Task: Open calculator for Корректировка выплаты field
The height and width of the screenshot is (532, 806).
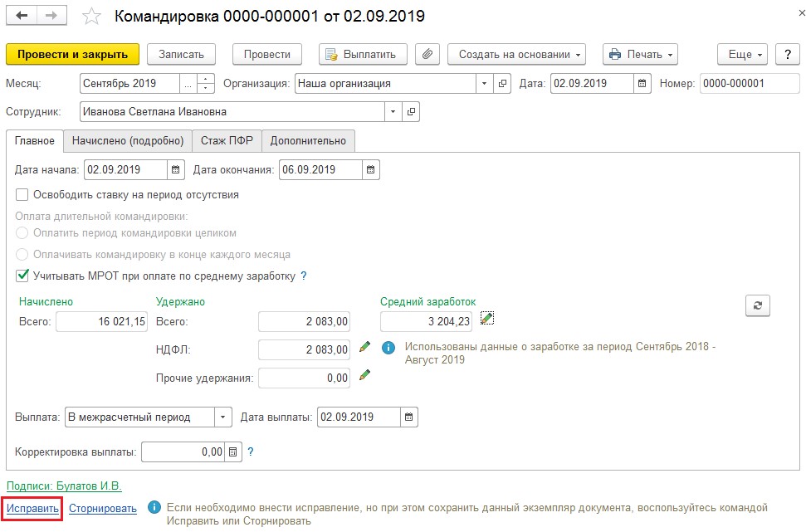Action: point(233,451)
